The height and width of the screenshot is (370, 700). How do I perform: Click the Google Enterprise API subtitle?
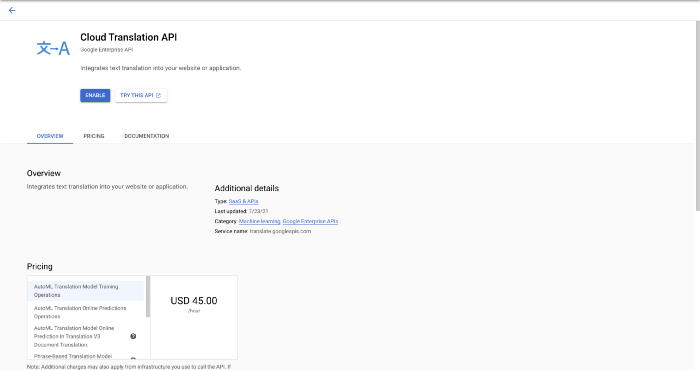107,50
